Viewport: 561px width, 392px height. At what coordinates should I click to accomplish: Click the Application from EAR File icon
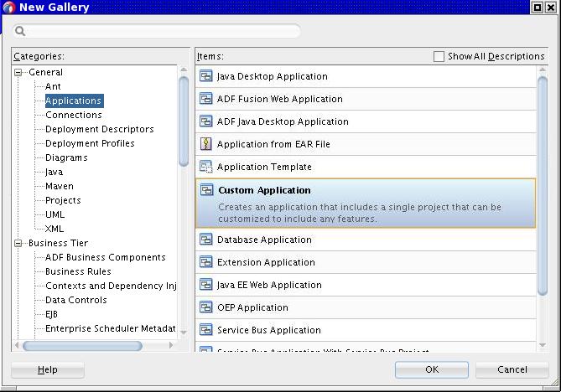206,144
